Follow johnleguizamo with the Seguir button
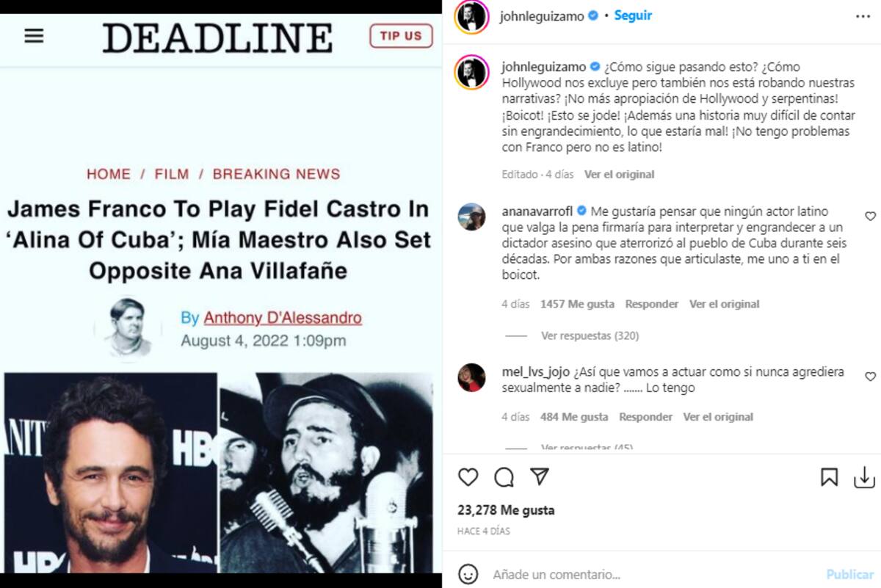881x588 pixels. point(633,15)
